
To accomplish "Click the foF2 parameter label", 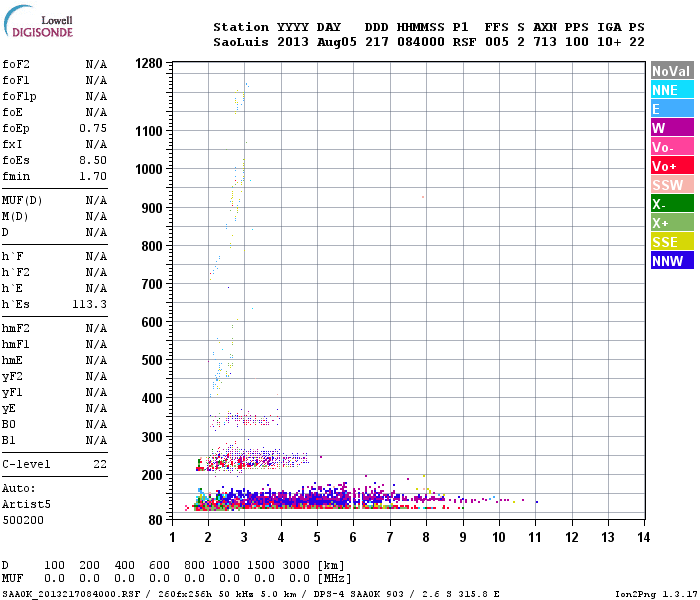I will coord(16,64).
